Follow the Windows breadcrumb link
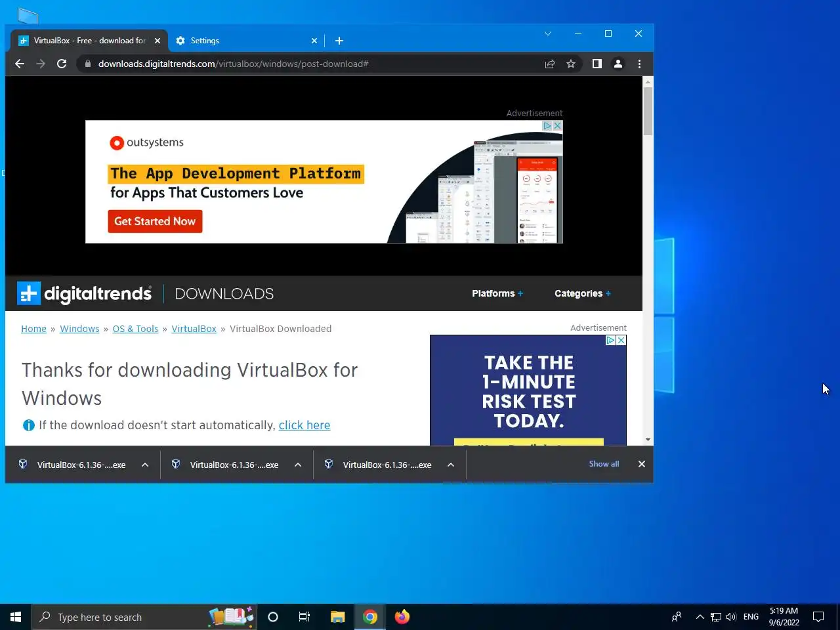This screenshot has height=630, width=840. coord(79,329)
